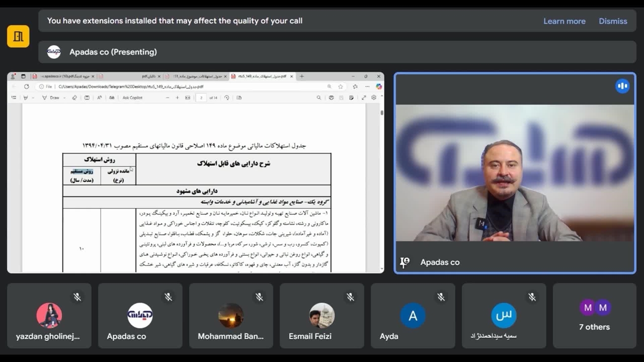The image size is (644, 362).
Task: Click the PDF search magnifier icon
Action: pos(318,98)
